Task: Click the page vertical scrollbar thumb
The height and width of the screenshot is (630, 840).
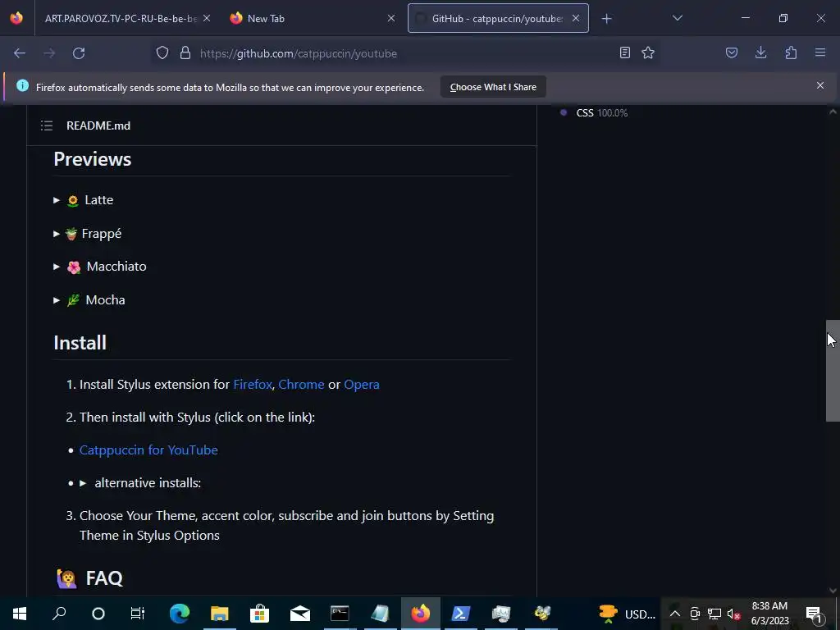Action: pos(833,371)
